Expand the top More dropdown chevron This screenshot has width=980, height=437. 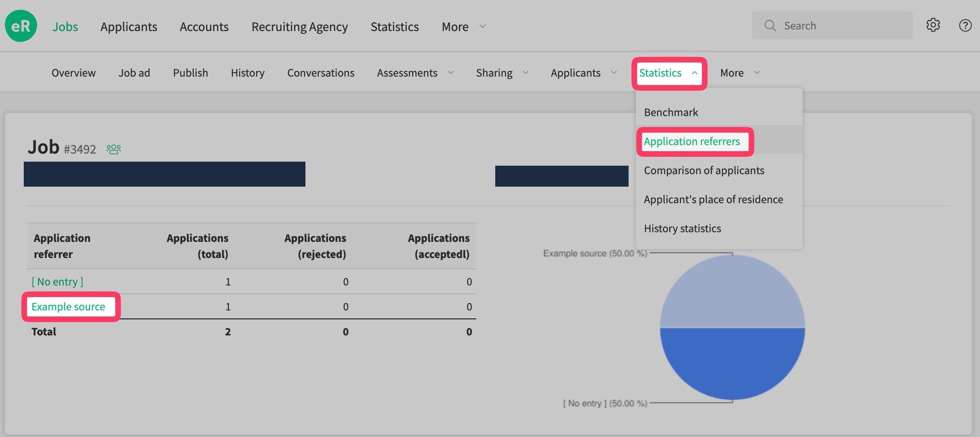pos(482,27)
